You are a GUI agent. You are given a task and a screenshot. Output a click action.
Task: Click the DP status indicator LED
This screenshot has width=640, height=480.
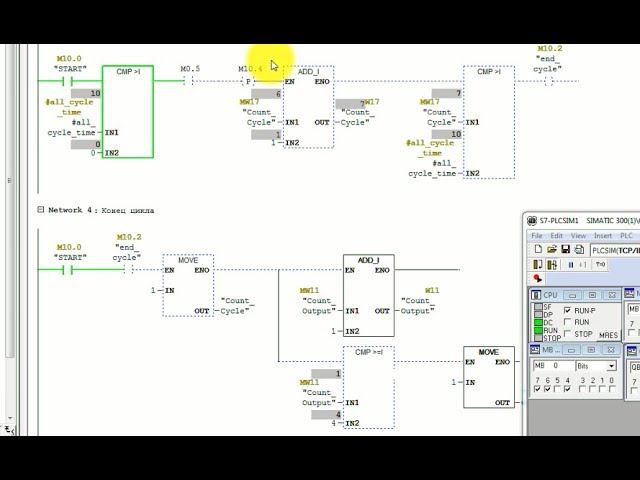point(538,315)
